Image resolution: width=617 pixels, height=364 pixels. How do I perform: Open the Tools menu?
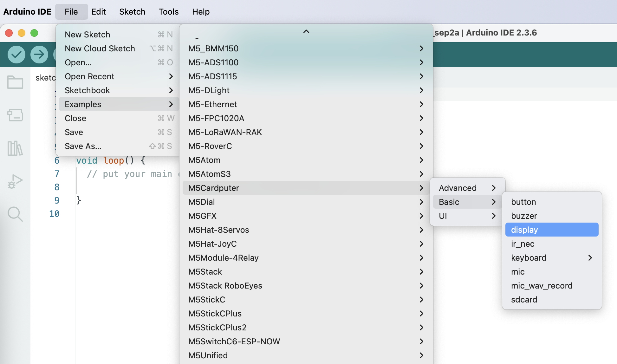coord(169,12)
